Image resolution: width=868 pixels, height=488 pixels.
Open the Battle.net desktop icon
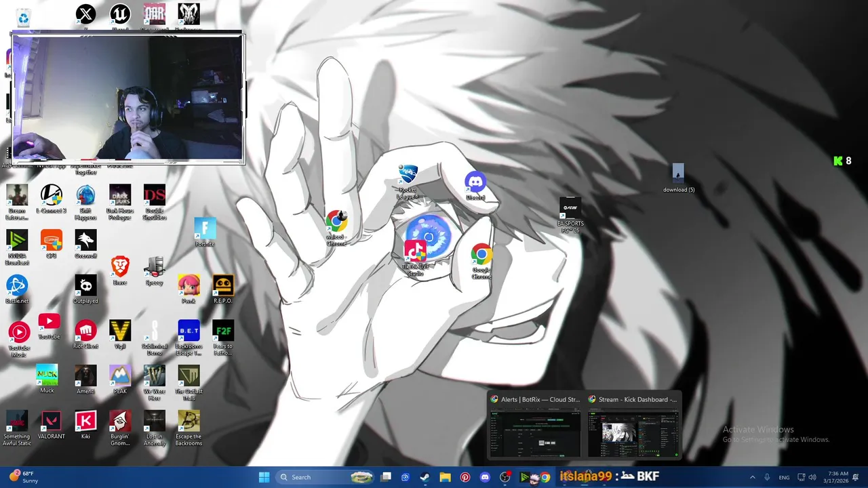(x=17, y=289)
